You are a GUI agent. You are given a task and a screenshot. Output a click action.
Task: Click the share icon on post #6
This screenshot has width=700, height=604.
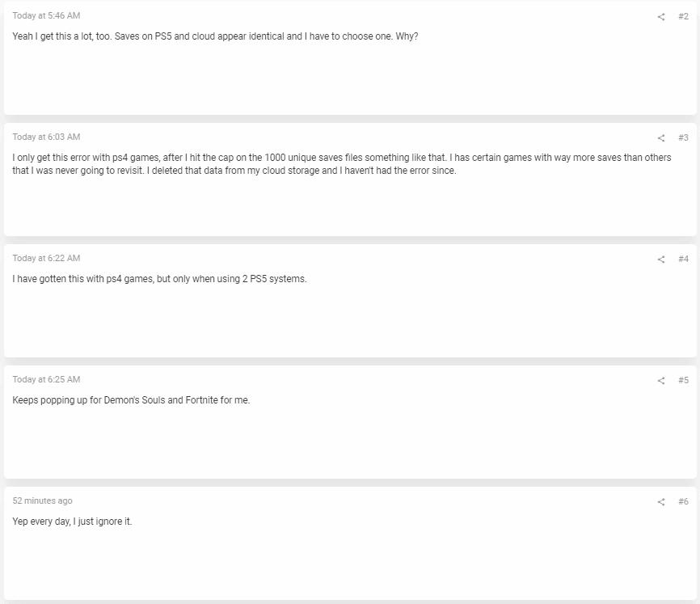661,502
